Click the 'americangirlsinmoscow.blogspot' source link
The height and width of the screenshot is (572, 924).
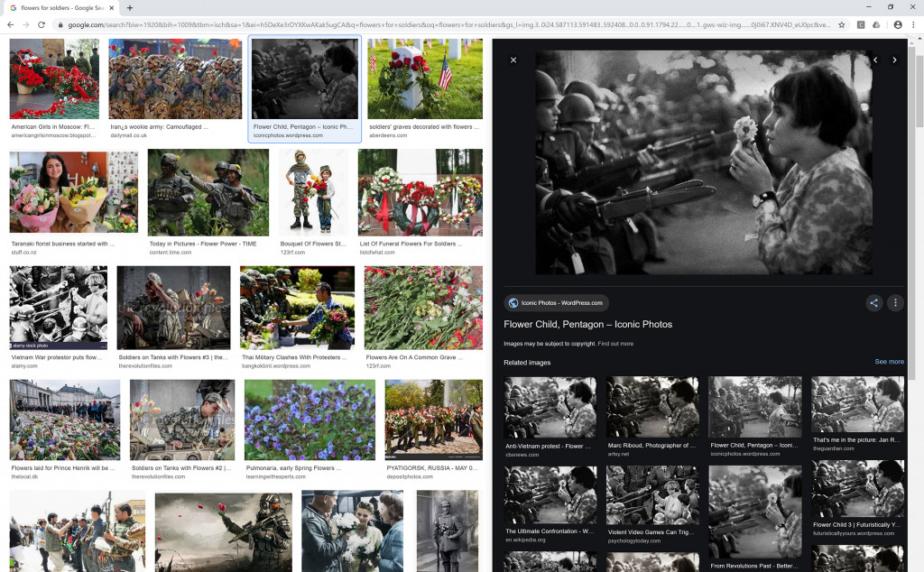53,135
